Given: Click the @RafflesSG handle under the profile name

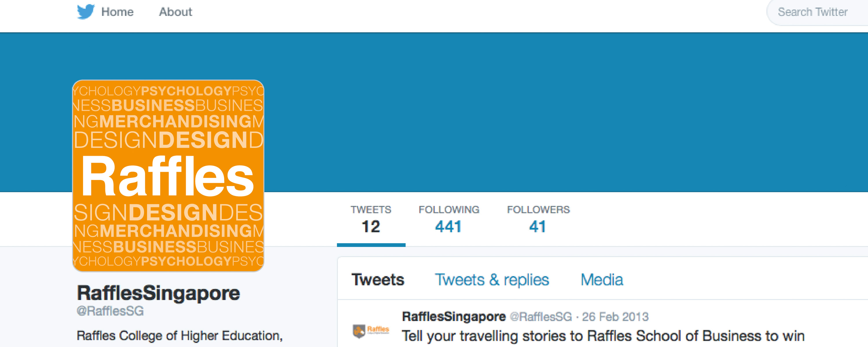Looking at the screenshot, I should click(110, 311).
